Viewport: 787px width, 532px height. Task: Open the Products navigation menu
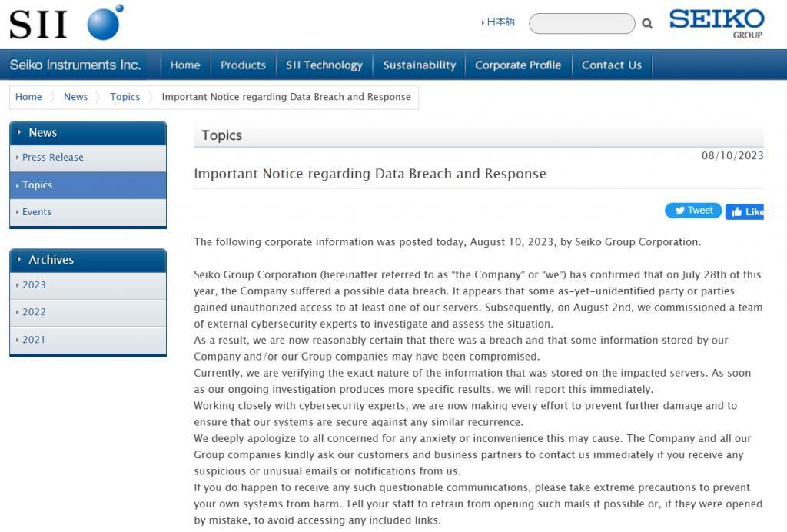(x=243, y=65)
